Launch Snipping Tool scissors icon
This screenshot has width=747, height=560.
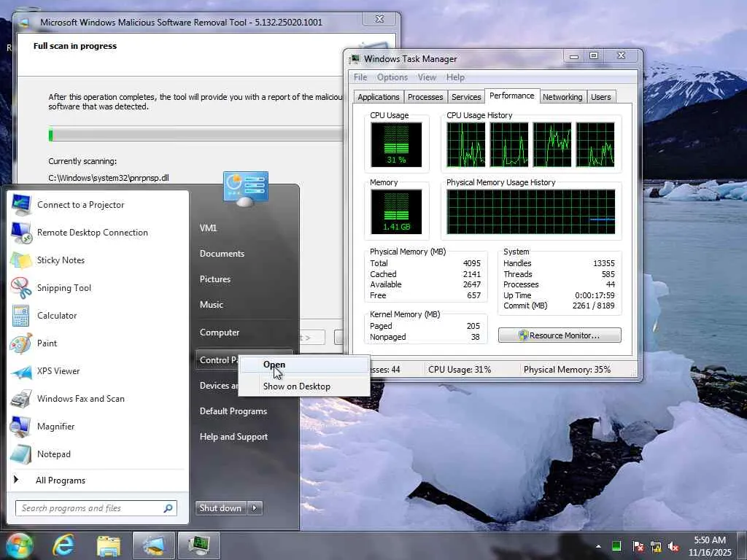click(x=21, y=287)
